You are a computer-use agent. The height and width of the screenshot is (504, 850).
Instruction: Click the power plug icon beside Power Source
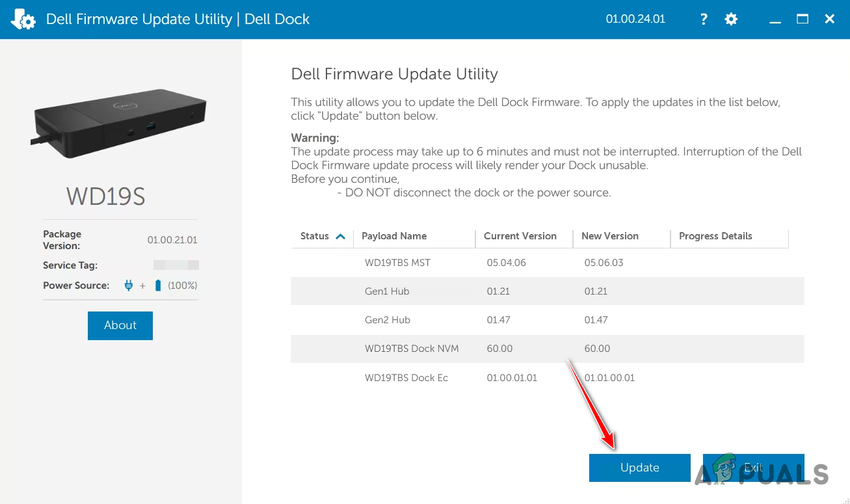pyautogui.click(x=128, y=285)
